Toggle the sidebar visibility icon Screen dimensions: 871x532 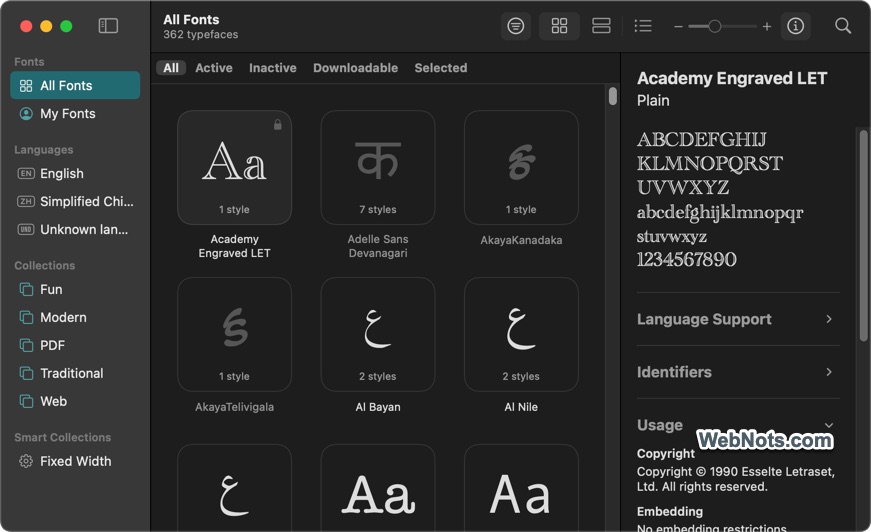(x=108, y=26)
